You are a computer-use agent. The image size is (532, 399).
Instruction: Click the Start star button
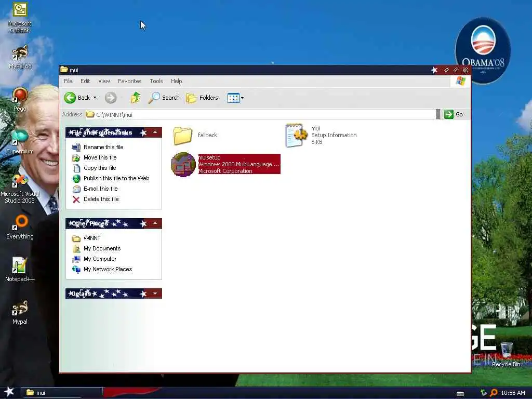[x=9, y=392]
